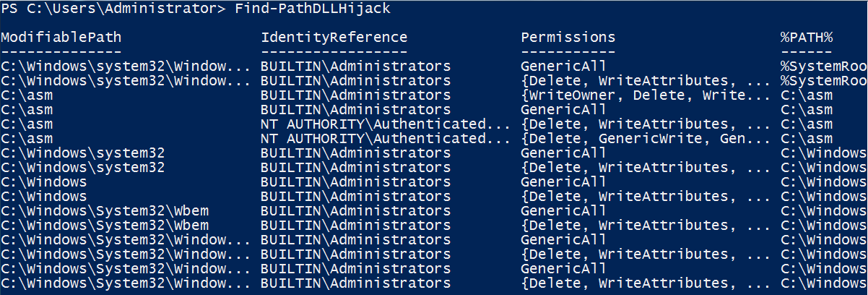
Task: Click the first %SystemRoo value in the %PATH% column
Action: coord(823,66)
